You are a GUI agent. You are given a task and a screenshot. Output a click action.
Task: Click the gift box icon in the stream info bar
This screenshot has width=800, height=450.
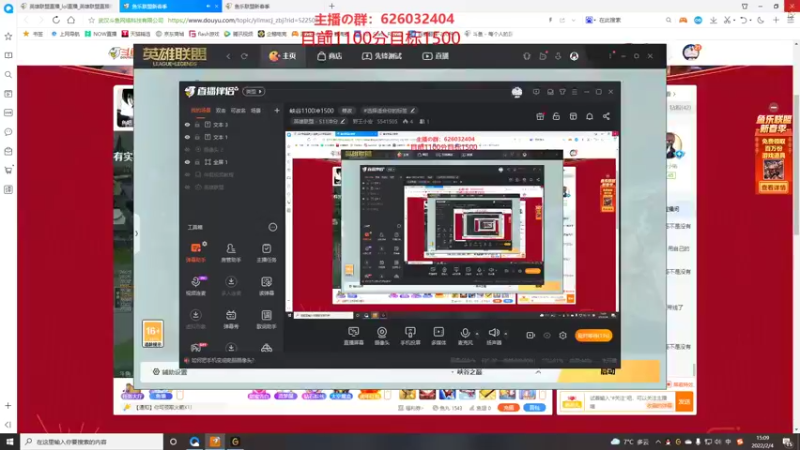540,116
